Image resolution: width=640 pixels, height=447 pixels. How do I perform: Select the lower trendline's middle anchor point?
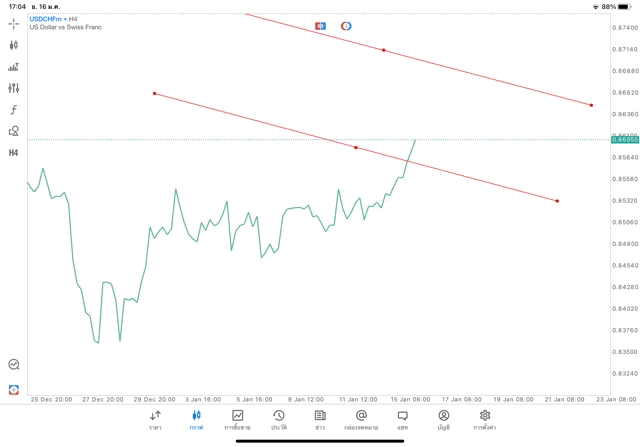coord(356,147)
